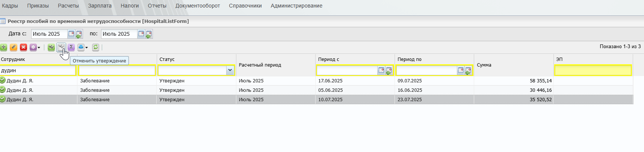Sort by the Период по column header
Image resolution: width=644 pixels, height=152 pixels.
click(x=410, y=59)
